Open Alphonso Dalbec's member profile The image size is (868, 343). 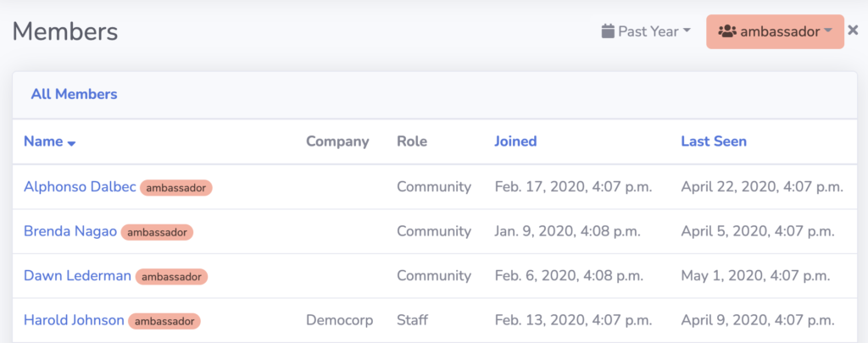click(x=80, y=187)
